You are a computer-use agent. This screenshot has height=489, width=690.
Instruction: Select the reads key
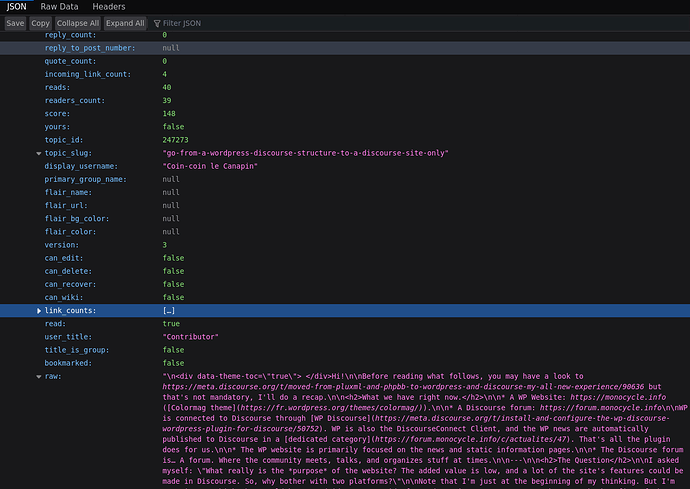pos(57,88)
